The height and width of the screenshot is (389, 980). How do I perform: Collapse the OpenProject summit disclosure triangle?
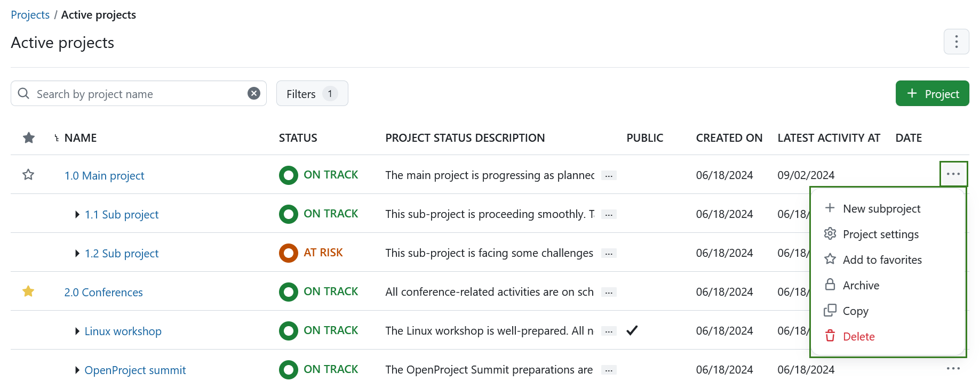[x=77, y=370]
